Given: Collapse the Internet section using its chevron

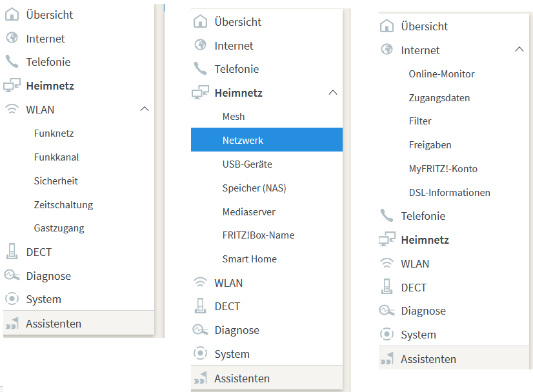Looking at the screenshot, I should tap(519, 50).
